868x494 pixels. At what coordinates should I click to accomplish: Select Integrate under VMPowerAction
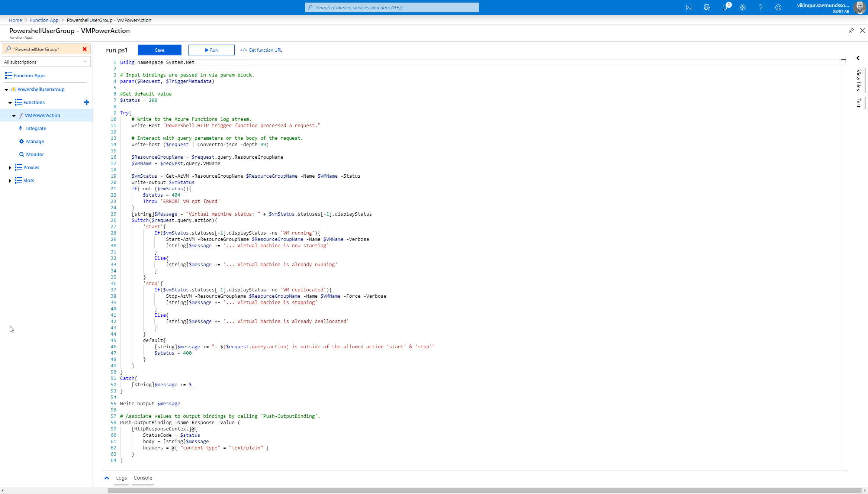[36, 128]
